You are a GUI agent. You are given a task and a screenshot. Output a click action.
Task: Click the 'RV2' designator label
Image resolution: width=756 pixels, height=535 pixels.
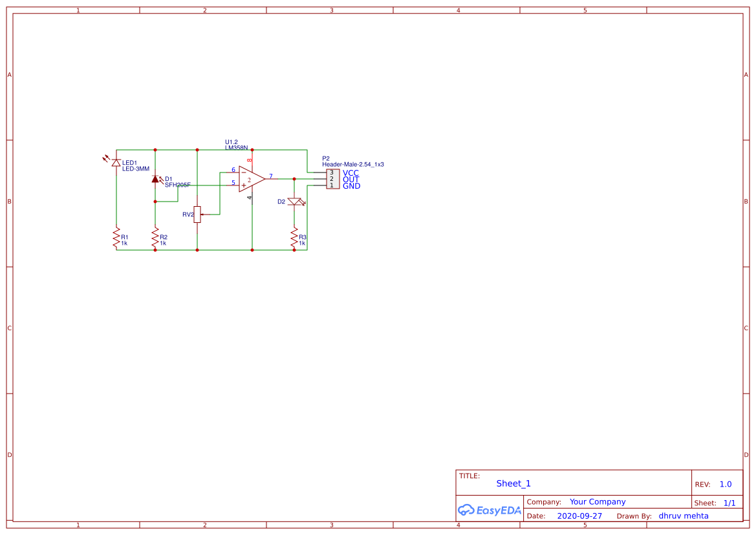188,215
